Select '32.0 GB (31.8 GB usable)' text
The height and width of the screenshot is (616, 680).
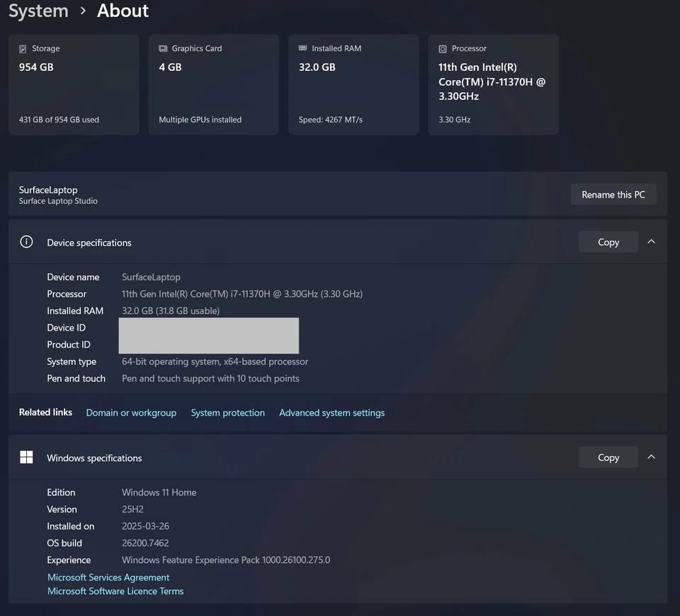171,311
